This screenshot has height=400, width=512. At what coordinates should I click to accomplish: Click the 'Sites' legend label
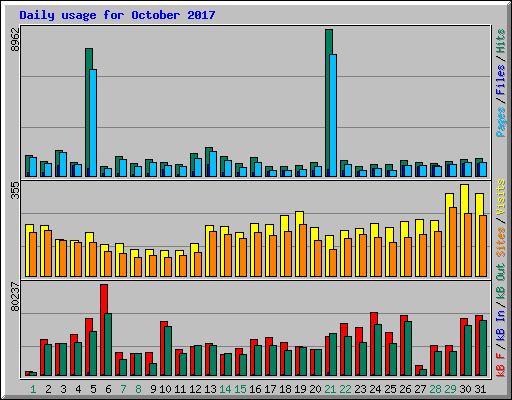click(501, 242)
